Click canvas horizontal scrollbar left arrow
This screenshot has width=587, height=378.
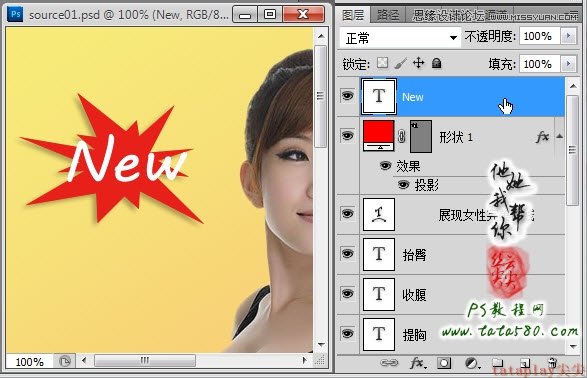[84, 361]
